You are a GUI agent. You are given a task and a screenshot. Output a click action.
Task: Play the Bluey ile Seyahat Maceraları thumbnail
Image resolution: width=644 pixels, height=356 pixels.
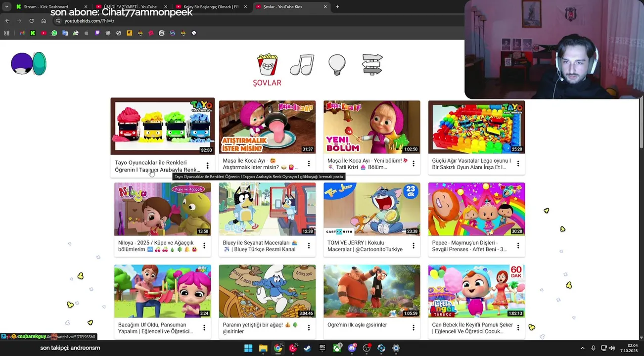[x=267, y=209]
